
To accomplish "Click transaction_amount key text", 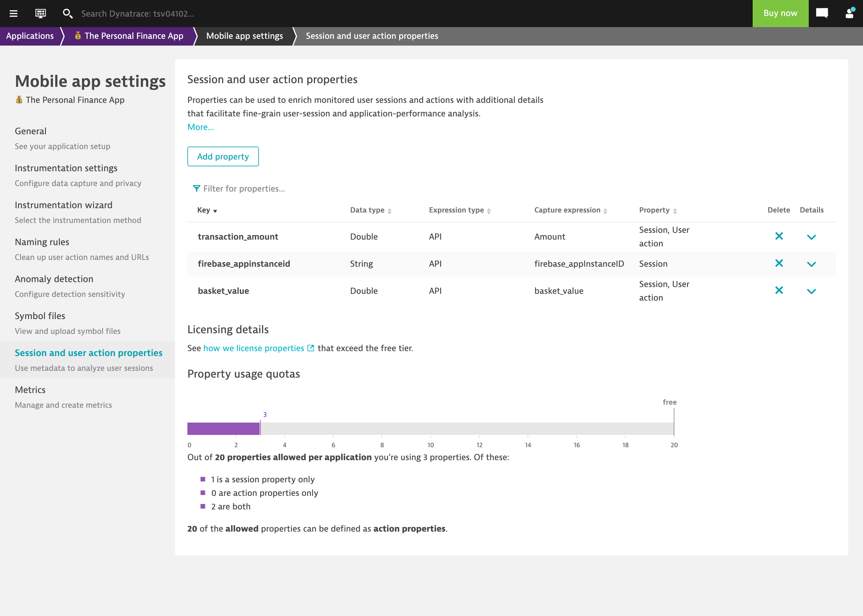I will click(x=238, y=237).
